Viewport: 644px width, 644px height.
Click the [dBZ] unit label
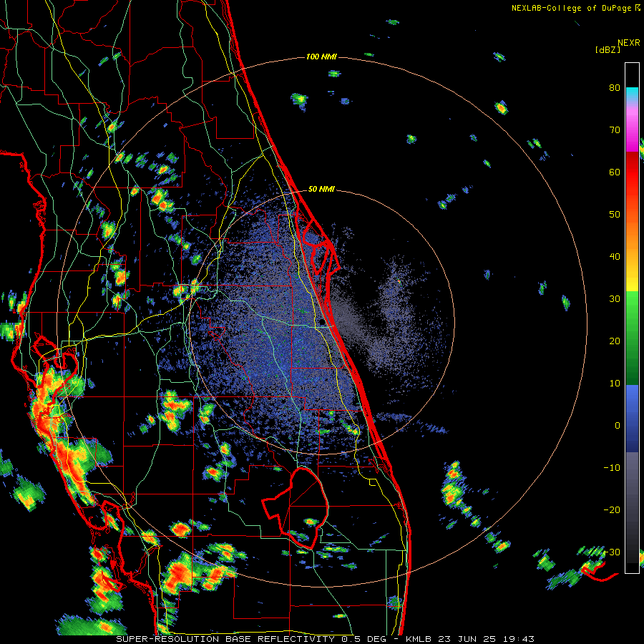point(608,50)
